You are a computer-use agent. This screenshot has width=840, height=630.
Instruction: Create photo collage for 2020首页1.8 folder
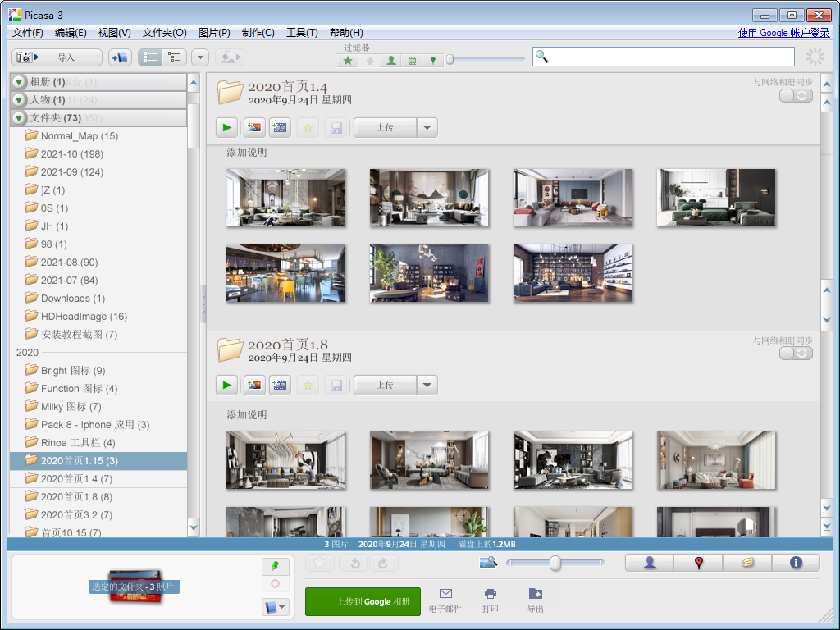click(x=254, y=386)
